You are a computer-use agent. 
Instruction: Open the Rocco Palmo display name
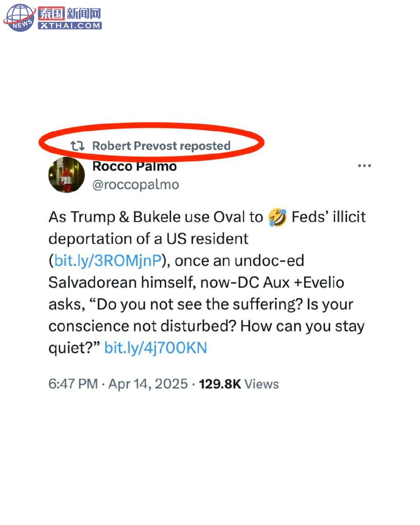click(135, 166)
